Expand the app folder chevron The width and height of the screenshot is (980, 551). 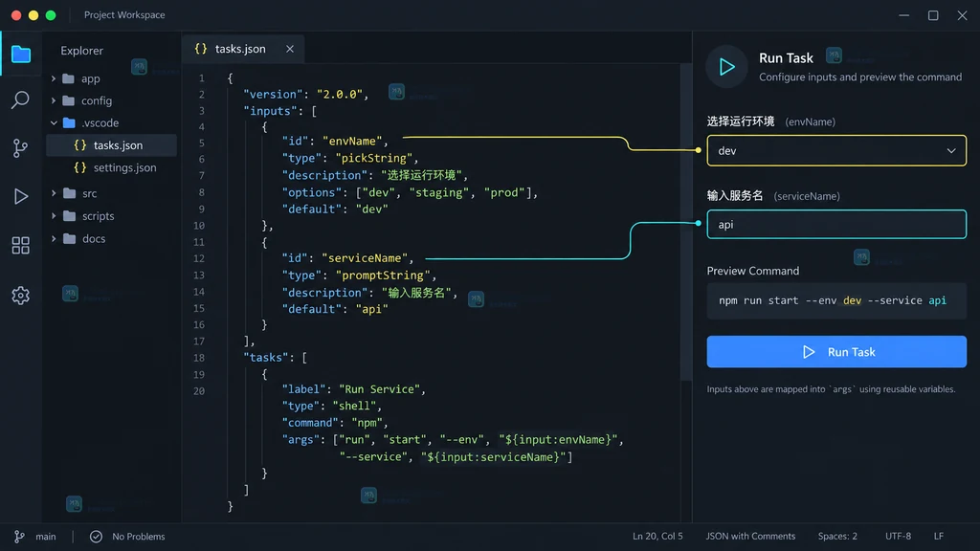[54, 78]
